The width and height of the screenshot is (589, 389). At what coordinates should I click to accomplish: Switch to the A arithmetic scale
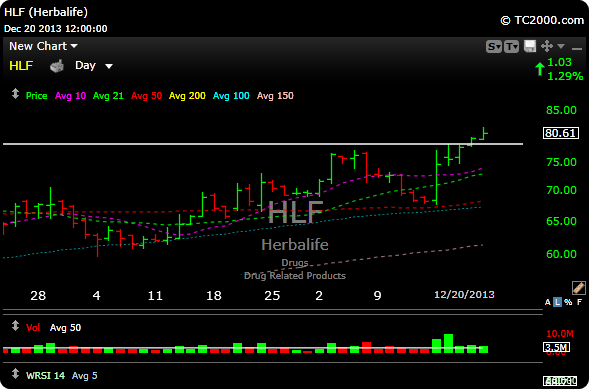pyautogui.click(x=548, y=302)
